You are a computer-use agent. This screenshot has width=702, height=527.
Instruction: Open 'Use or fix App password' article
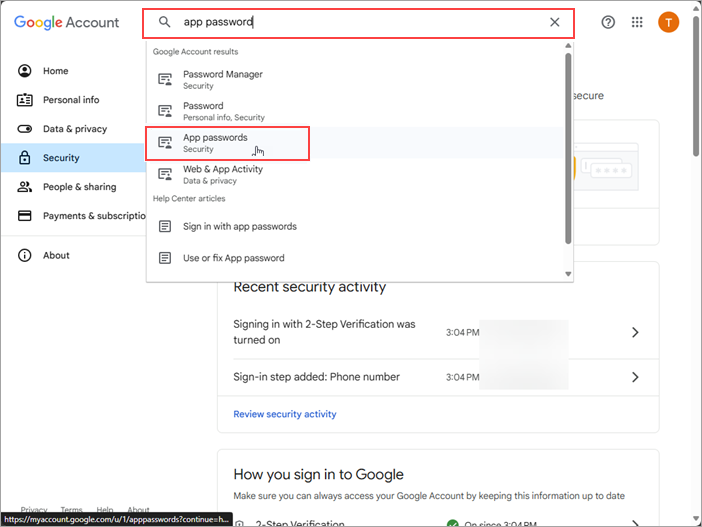point(234,258)
